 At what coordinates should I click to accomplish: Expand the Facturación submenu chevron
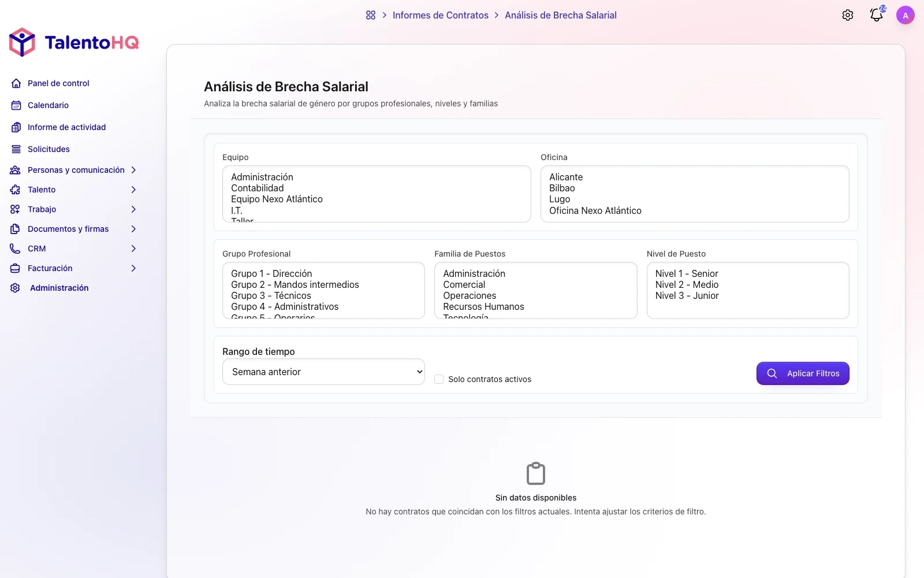coord(133,268)
